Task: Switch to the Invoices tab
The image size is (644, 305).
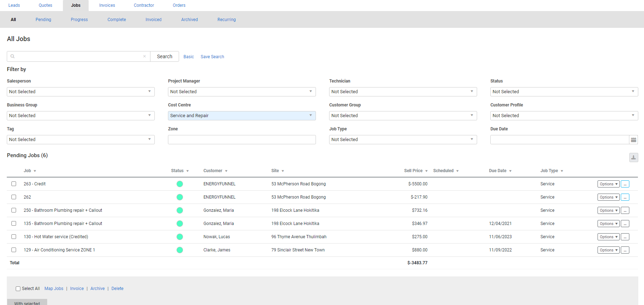Action: point(107,5)
